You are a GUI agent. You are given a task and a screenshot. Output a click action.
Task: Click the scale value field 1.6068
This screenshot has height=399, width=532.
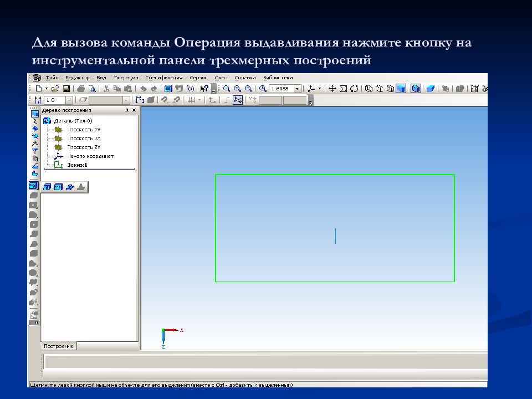point(282,89)
